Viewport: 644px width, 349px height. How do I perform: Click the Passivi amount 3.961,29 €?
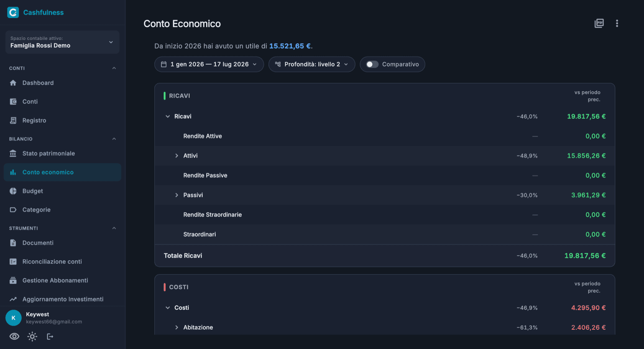[588, 195]
